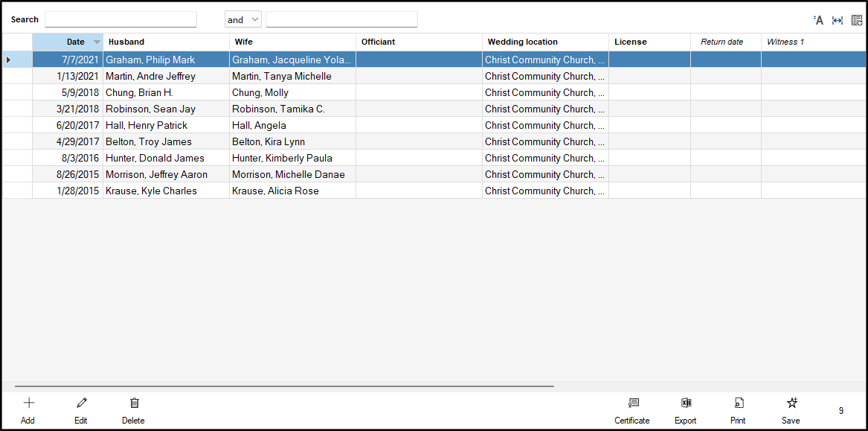The height and width of the screenshot is (431, 868).
Task: Click the Delete trash icon
Action: click(134, 403)
